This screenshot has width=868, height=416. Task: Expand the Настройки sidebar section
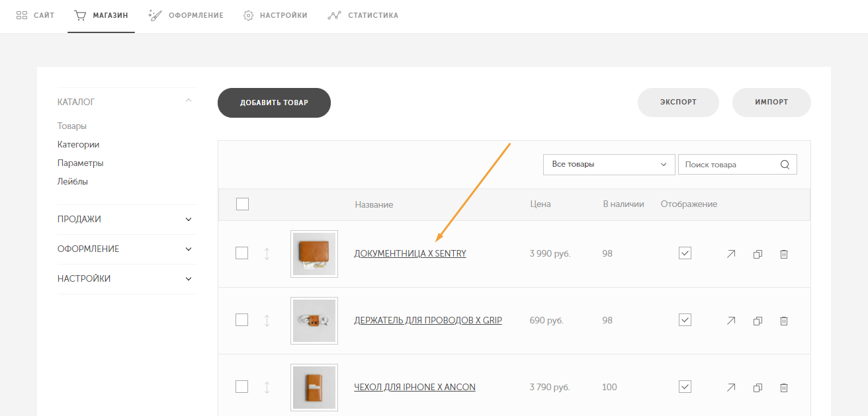click(x=189, y=279)
